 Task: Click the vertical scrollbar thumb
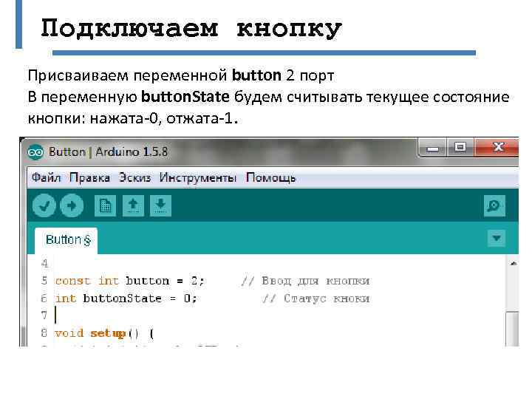point(512,328)
